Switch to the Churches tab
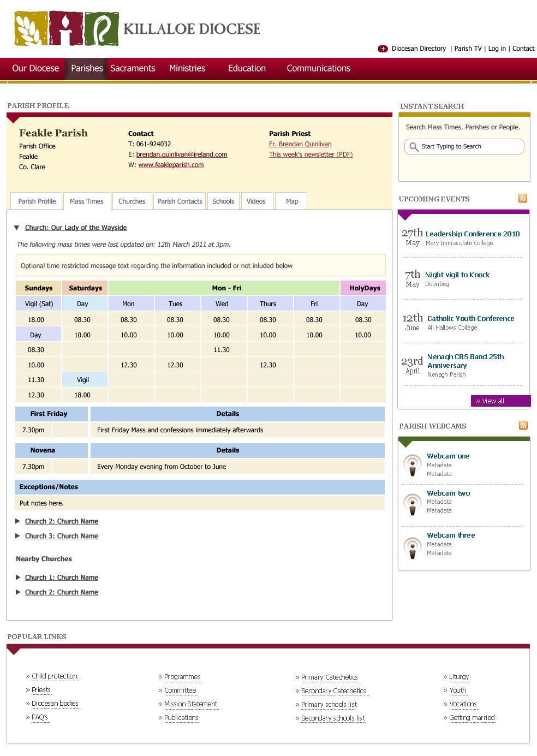 pyautogui.click(x=132, y=201)
